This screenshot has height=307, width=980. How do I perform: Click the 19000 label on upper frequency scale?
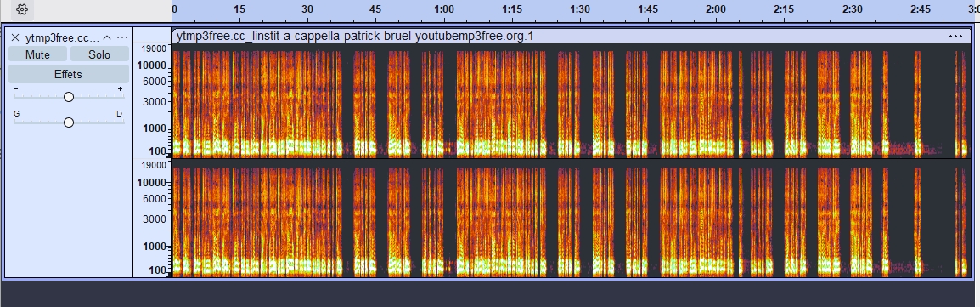click(x=154, y=48)
